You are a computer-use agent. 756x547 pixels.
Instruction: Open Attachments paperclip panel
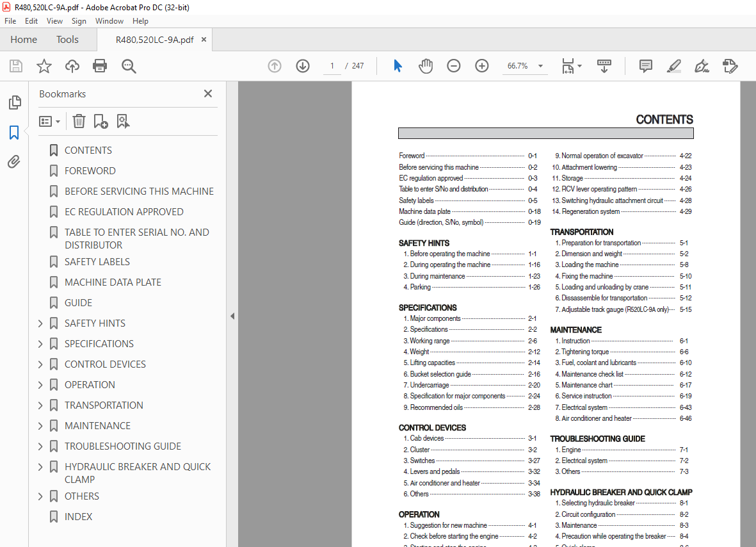click(x=14, y=161)
